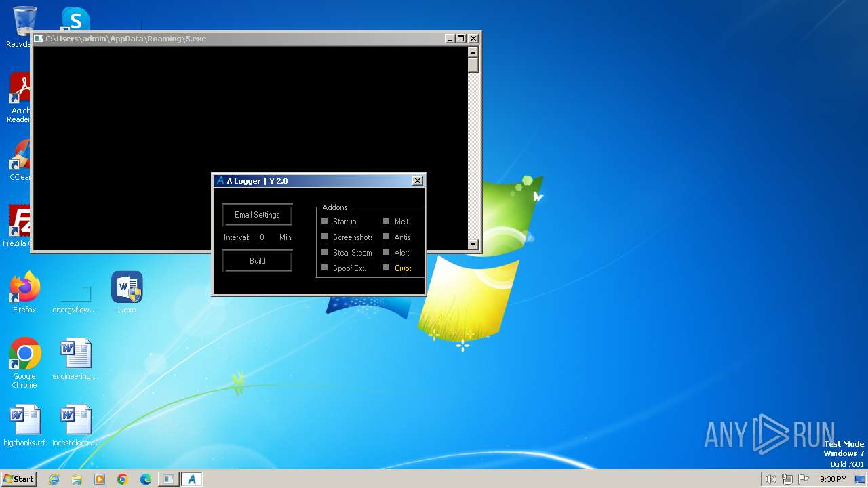The width and height of the screenshot is (868, 488).
Task: Click the Build button in A Logger
Action: click(257, 261)
